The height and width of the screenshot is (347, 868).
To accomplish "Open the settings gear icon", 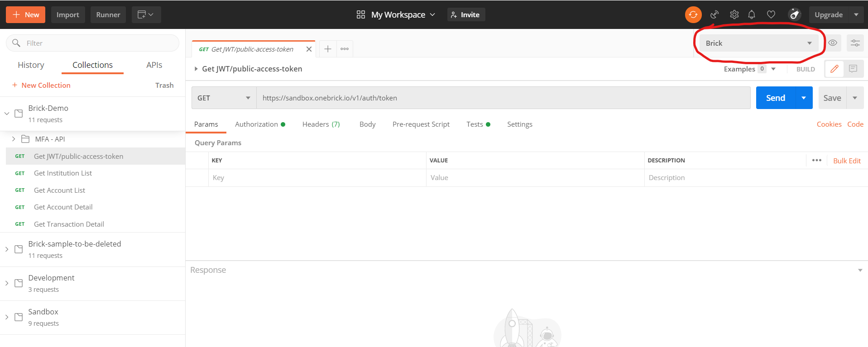I will [x=734, y=14].
